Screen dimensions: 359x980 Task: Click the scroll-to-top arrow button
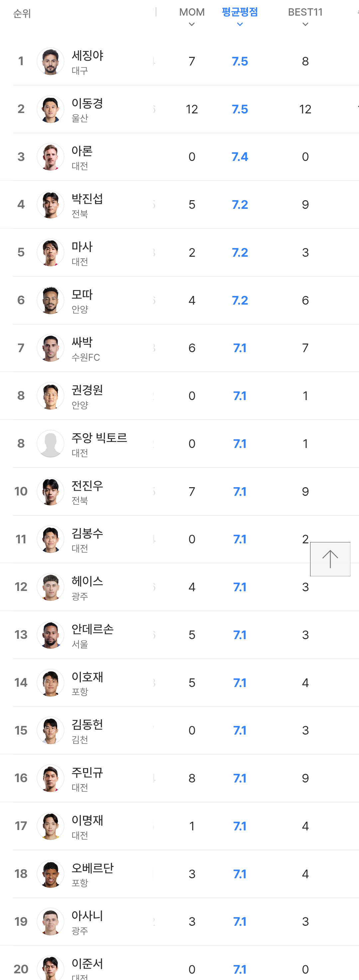(x=330, y=559)
